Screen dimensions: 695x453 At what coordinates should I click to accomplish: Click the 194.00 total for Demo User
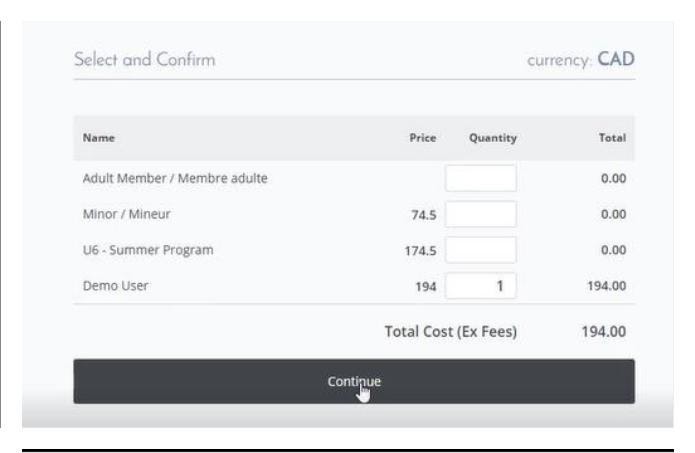click(x=606, y=286)
